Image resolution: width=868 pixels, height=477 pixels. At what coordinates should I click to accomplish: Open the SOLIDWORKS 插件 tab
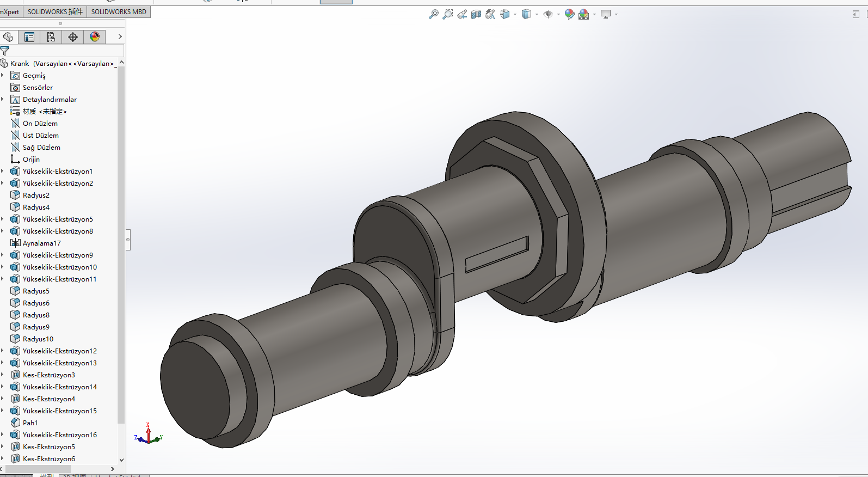[x=55, y=11]
